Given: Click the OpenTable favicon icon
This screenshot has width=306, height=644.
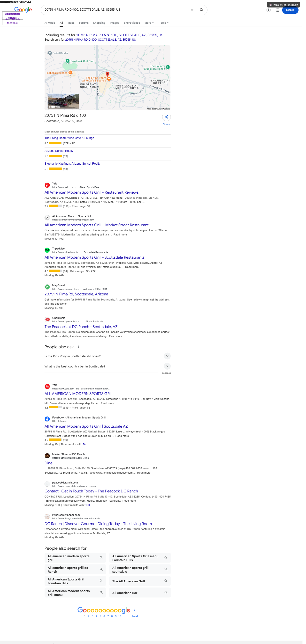Looking at the screenshot, I should coord(48,323).
